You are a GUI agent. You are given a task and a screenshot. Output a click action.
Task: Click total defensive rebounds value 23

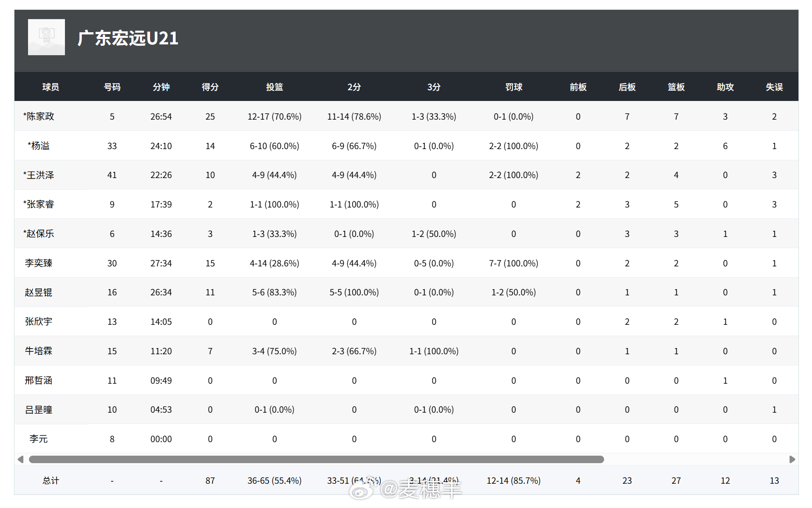627,480
